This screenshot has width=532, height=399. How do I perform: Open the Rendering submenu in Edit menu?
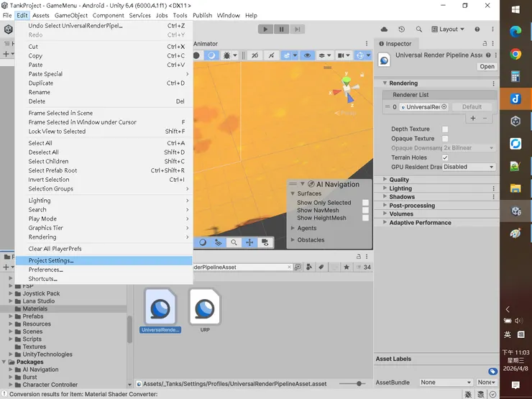point(104,237)
